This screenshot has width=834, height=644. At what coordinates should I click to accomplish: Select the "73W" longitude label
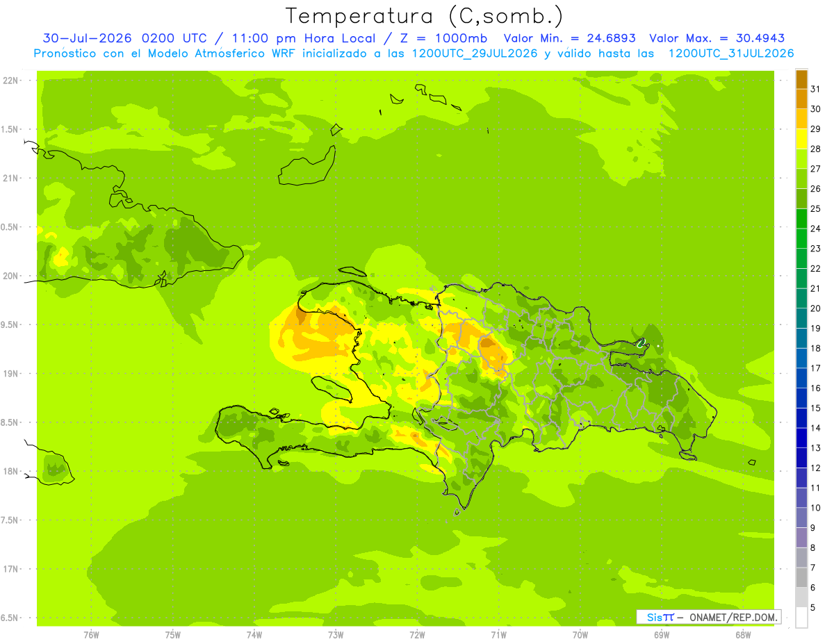(336, 635)
